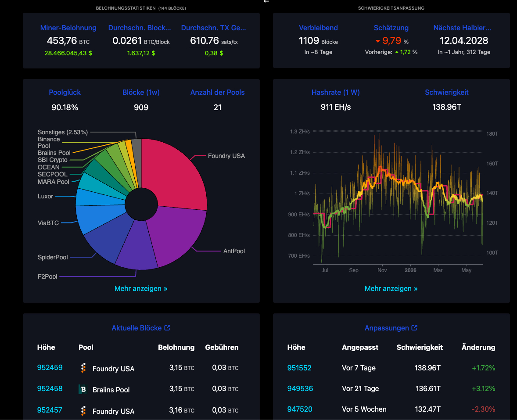Click 453,76 BTC miner reward value

pyautogui.click(x=68, y=41)
